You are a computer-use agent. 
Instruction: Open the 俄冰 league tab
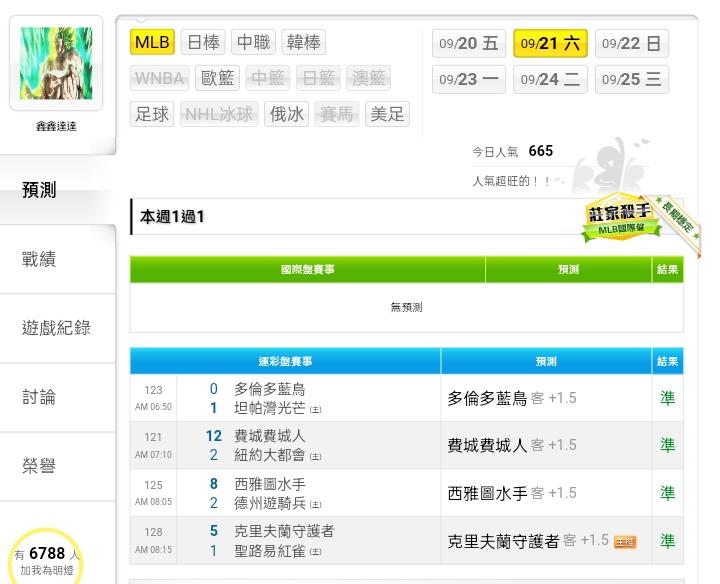(x=288, y=114)
